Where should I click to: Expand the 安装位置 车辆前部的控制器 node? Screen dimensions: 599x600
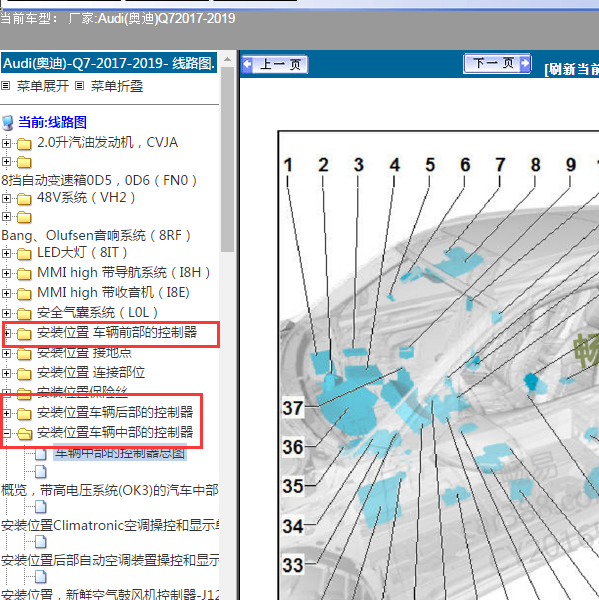pos(7,333)
